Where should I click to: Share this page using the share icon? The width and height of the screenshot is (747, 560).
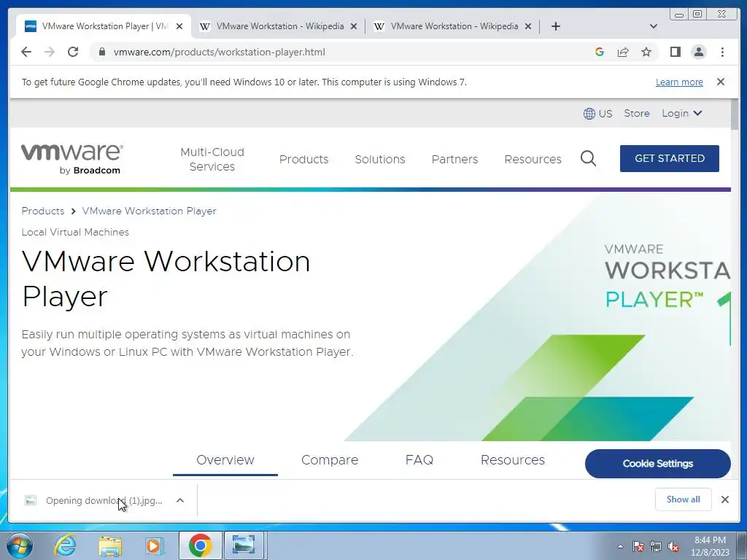pos(623,52)
